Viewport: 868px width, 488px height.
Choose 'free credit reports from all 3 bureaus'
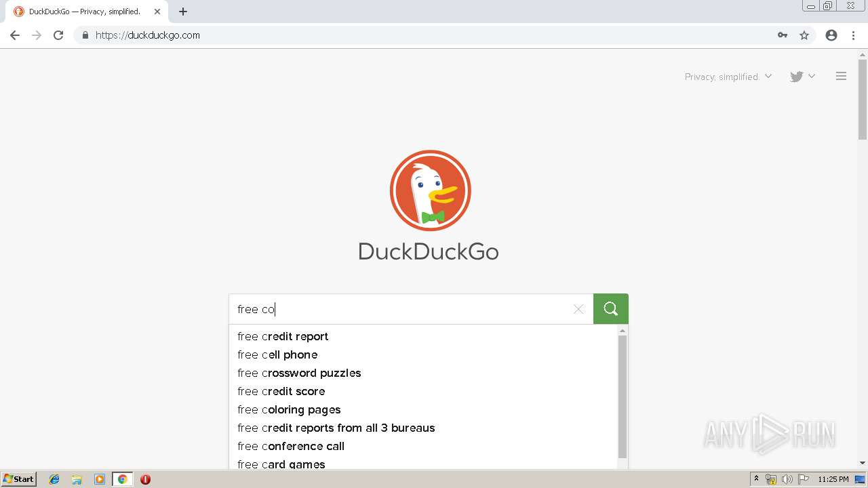(x=423, y=428)
